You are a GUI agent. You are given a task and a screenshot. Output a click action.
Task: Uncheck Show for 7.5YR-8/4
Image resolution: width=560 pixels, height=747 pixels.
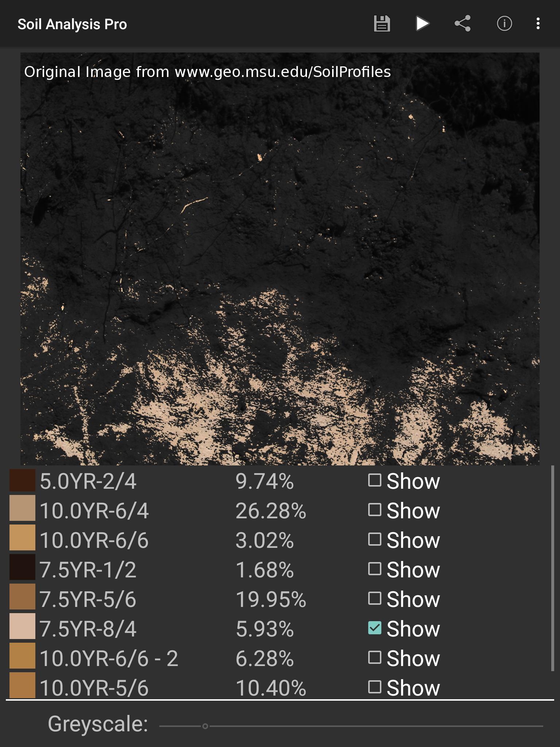[375, 628]
